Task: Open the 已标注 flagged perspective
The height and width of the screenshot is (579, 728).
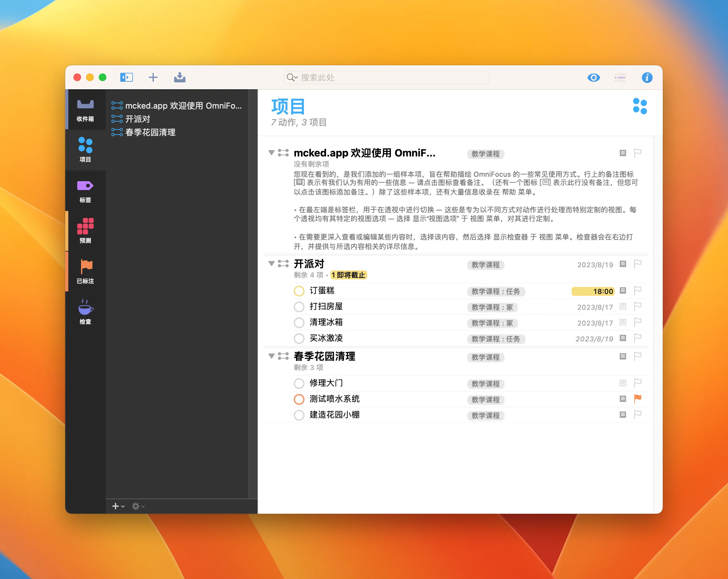Action: tap(85, 271)
